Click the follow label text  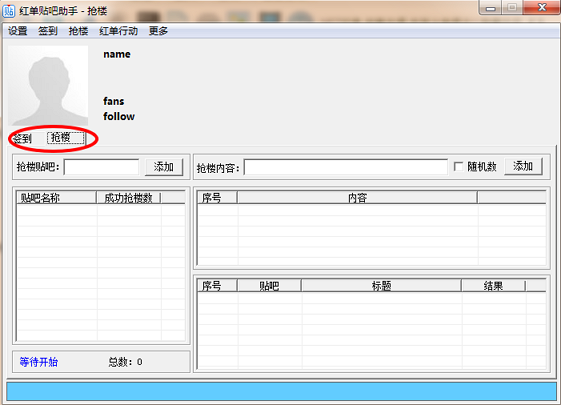click(119, 116)
